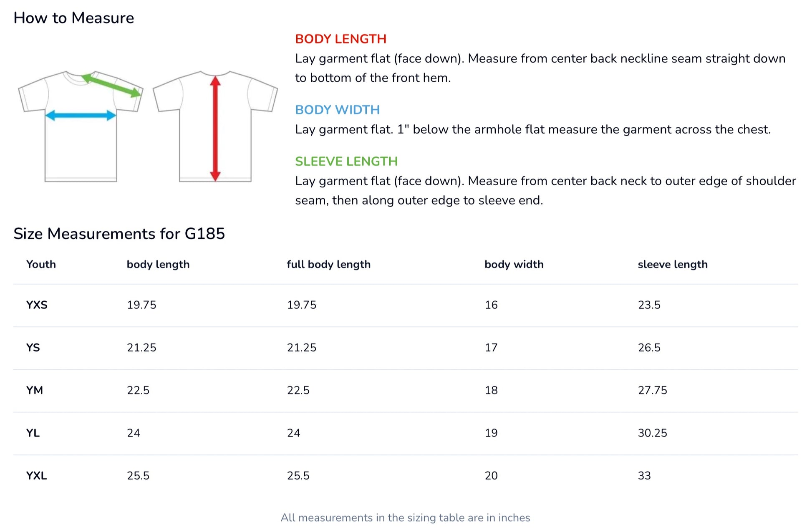Select the YXS size row label
The width and height of the screenshot is (812, 530).
pyautogui.click(x=37, y=305)
